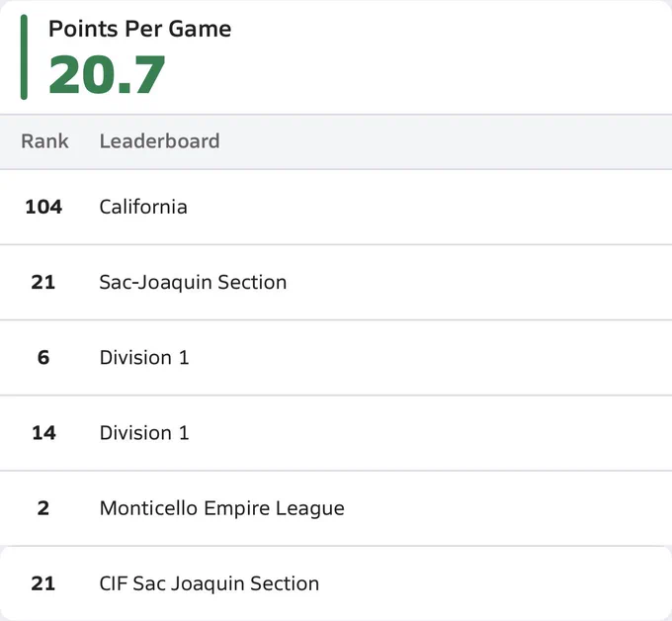Screen dimensions: 672x621
Task: Open the CIF Sac Joaquin Section leaderboard
Action: pyautogui.click(x=336, y=583)
